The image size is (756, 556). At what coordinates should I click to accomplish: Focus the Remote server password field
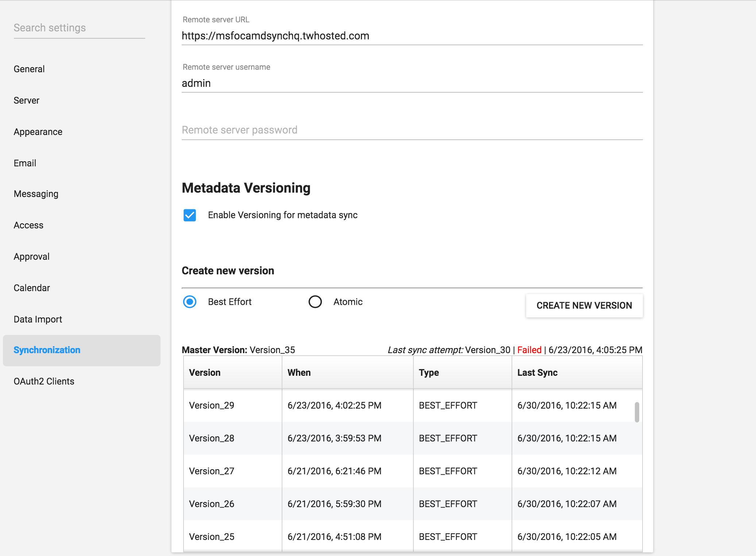(412, 130)
